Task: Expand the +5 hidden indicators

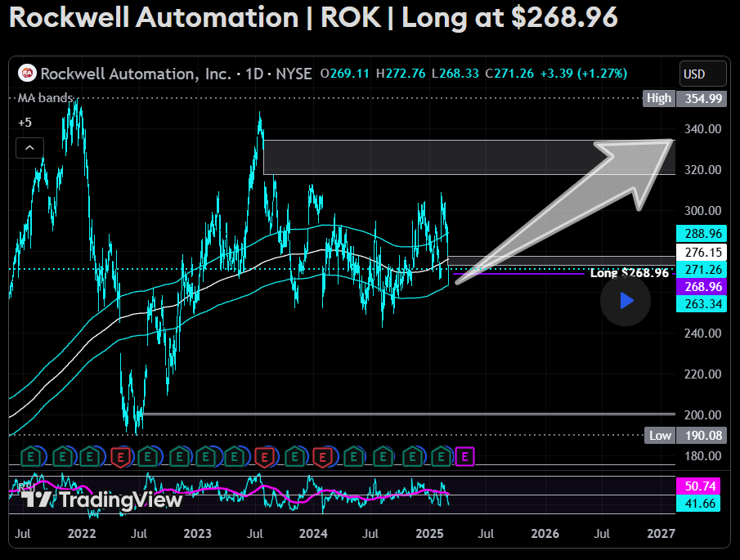Action: coord(25,123)
